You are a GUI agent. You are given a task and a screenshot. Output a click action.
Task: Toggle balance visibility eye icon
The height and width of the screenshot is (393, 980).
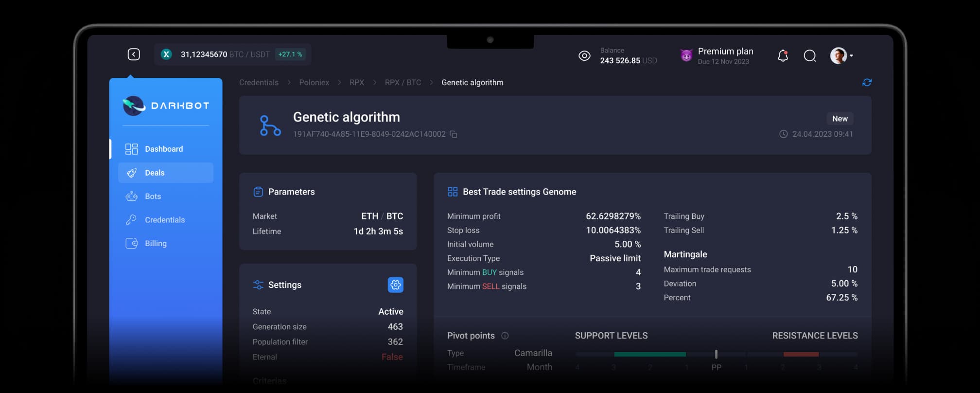click(x=584, y=56)
